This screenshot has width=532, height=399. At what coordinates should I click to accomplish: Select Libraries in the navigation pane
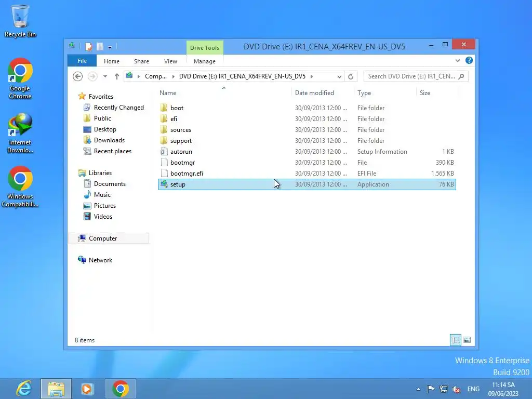(100, 173)
